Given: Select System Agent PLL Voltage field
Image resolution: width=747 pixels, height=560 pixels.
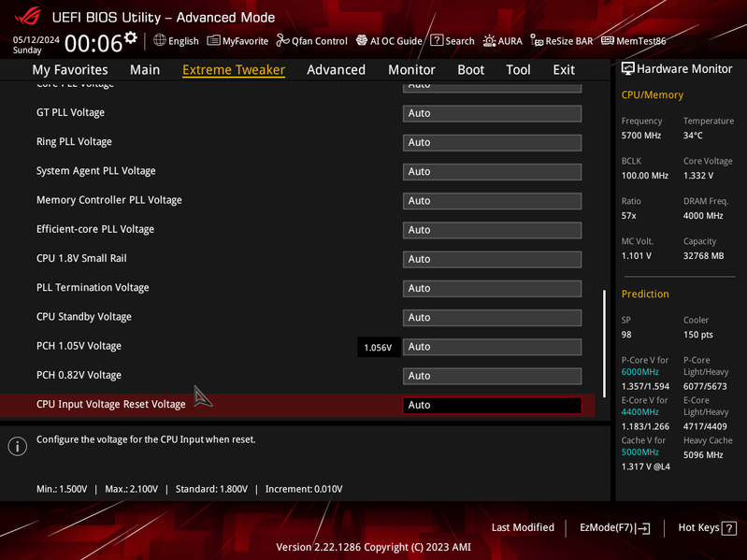Looking at the screenshot, I should [492, 172].
